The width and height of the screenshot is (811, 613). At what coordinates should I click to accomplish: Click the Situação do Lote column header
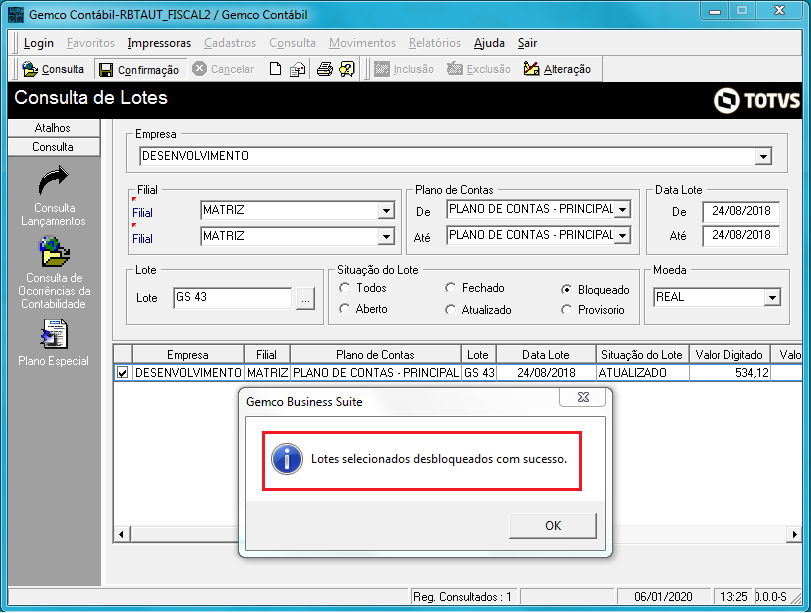pos(642,355)
